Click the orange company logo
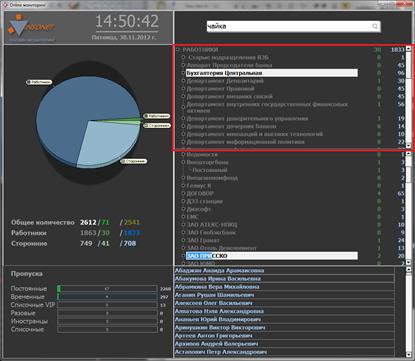The height and width of the screenshot is (361, 415). 31,26
